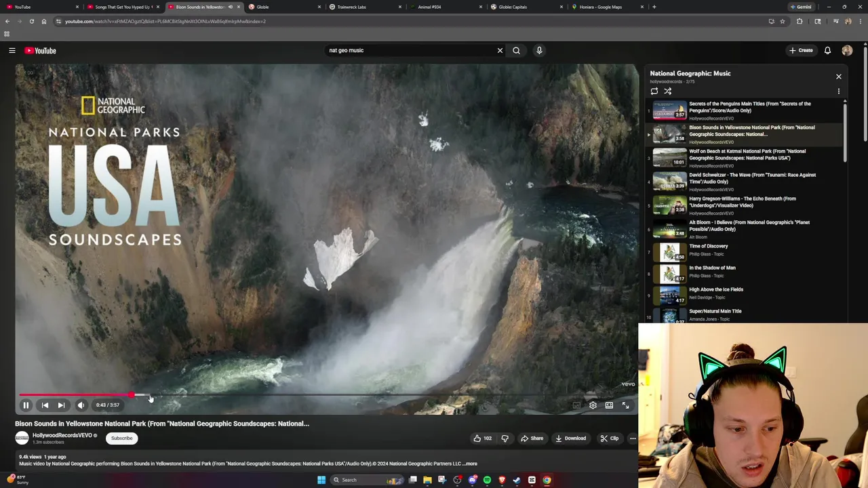This screenshot has height=488, width=868.
Task: Open a new browser tab
Action: pyautogui.click(x=654, y=7)
